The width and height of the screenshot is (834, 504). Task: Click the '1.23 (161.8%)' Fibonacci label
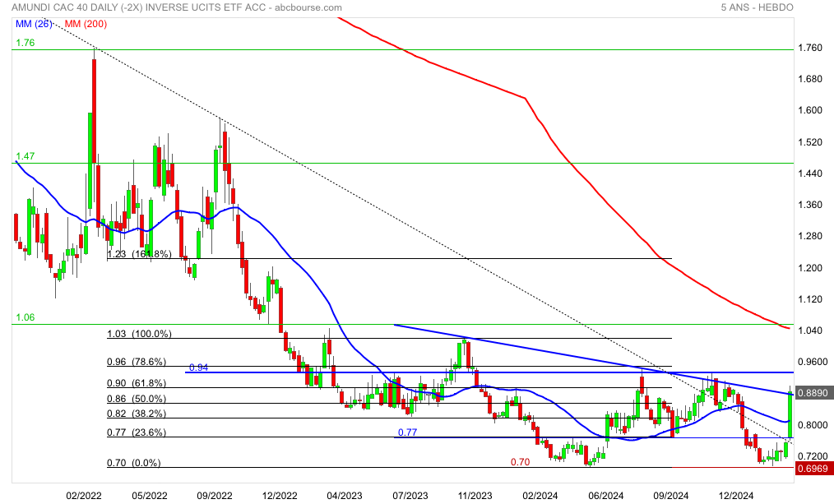(139, 254)
